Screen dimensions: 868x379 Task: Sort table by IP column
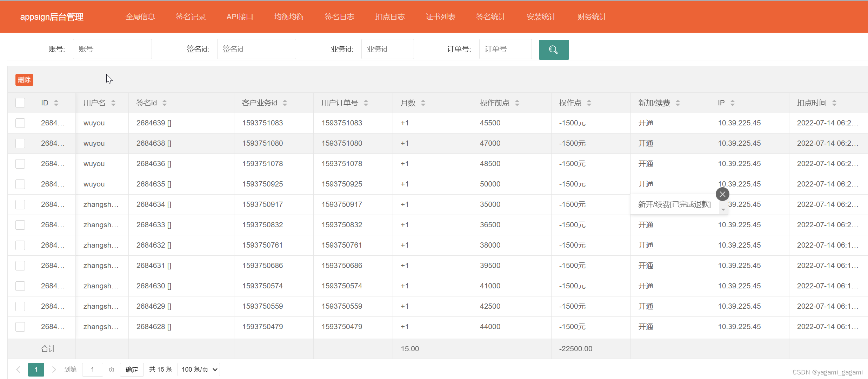[x=733, y=103]
